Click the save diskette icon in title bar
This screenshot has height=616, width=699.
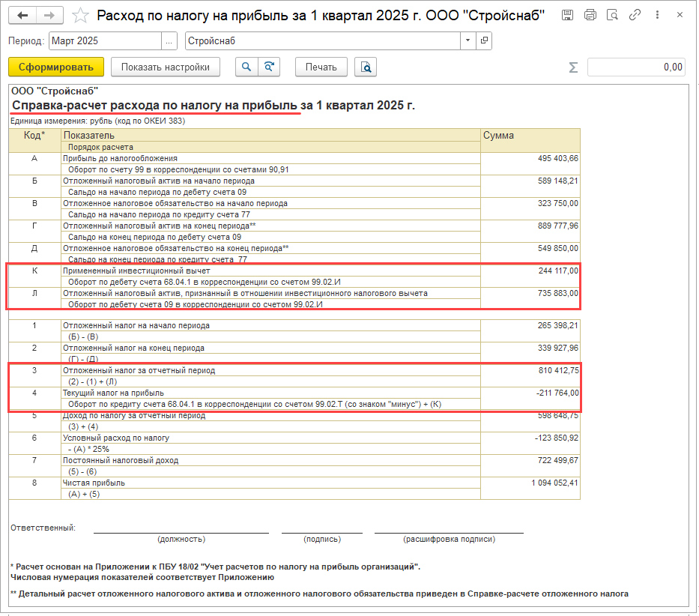(568, 15)
